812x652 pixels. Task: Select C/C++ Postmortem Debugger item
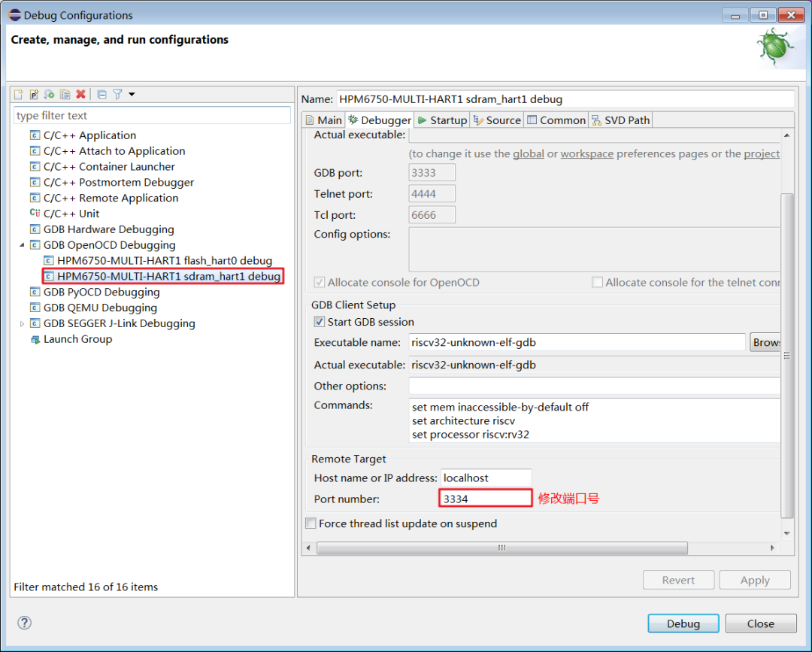click(118, 182)
